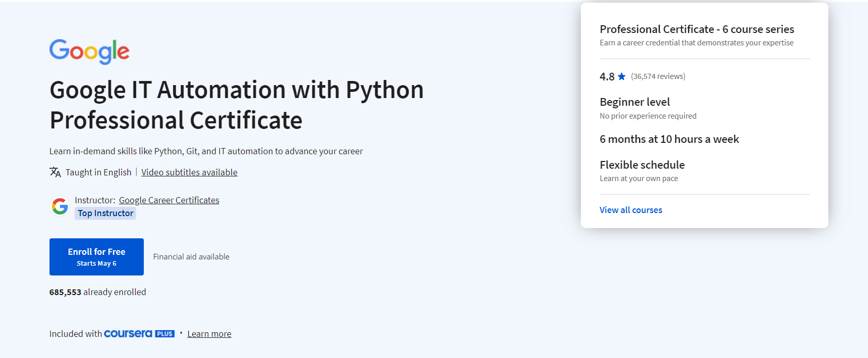Click the Learn in-demand skills description line
868x358 pixels.
pos(206,151)
